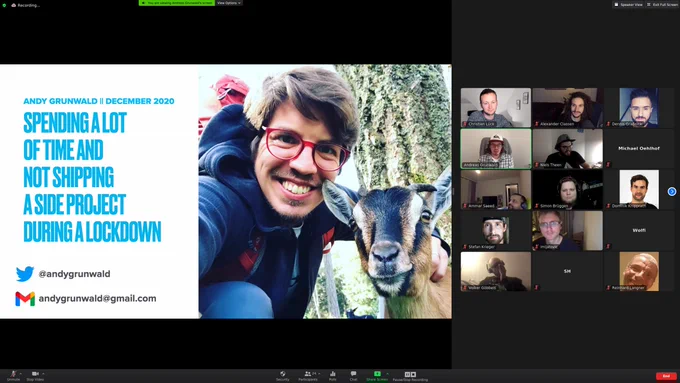The image size is (680, 383).
Task: Click Exit Full Screen button
Action: pyautogui.click(x=662, y=4)
